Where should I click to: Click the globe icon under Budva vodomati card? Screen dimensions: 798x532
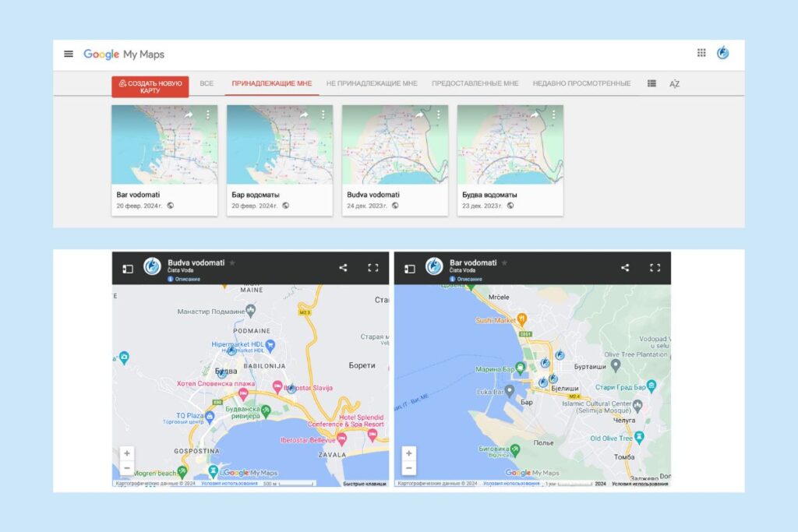(395, 206)
